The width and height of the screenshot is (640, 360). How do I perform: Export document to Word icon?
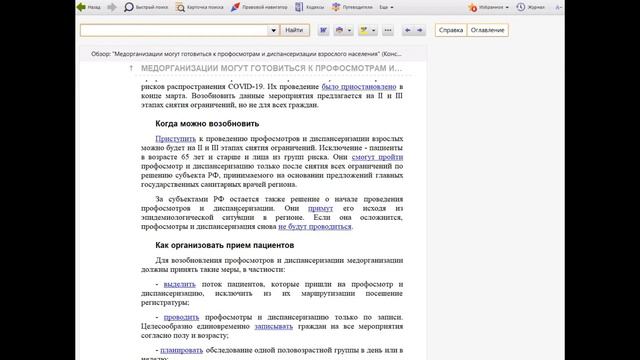323,30
